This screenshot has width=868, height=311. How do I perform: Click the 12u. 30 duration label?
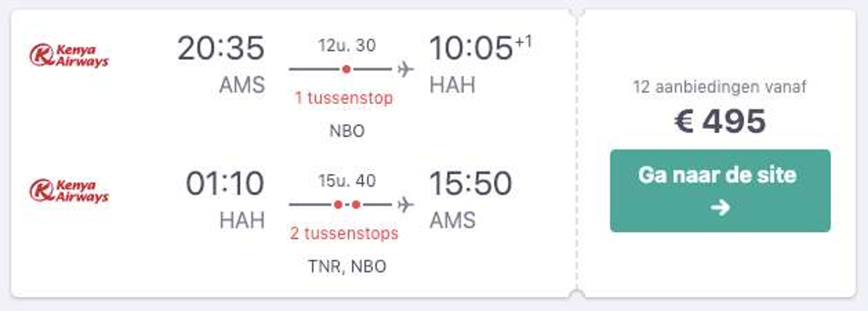coord(347,45)
